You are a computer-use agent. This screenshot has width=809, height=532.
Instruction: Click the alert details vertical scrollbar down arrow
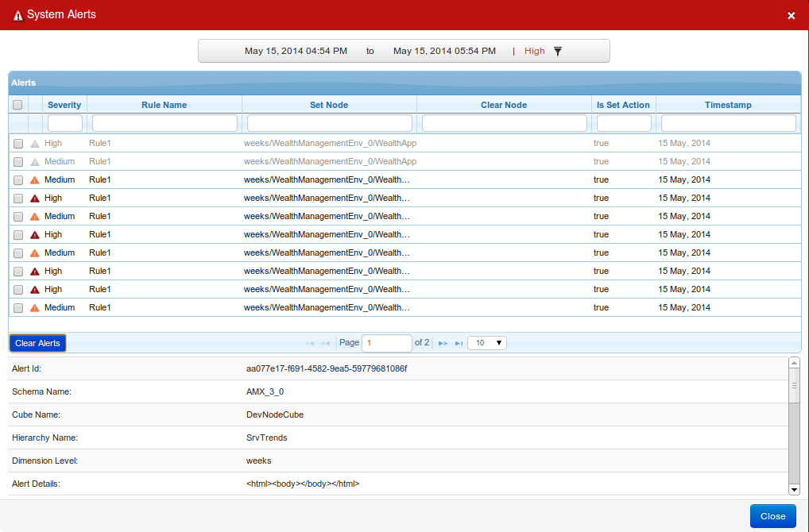pos(793,489)
